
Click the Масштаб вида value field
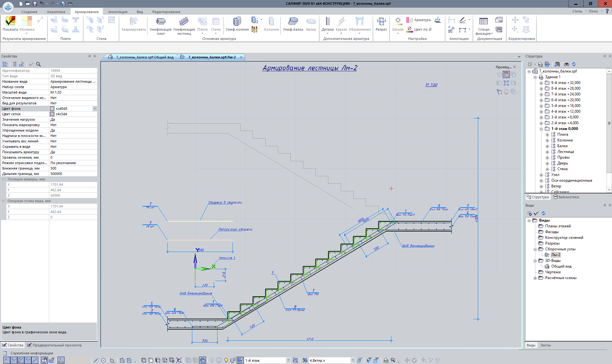73,92
